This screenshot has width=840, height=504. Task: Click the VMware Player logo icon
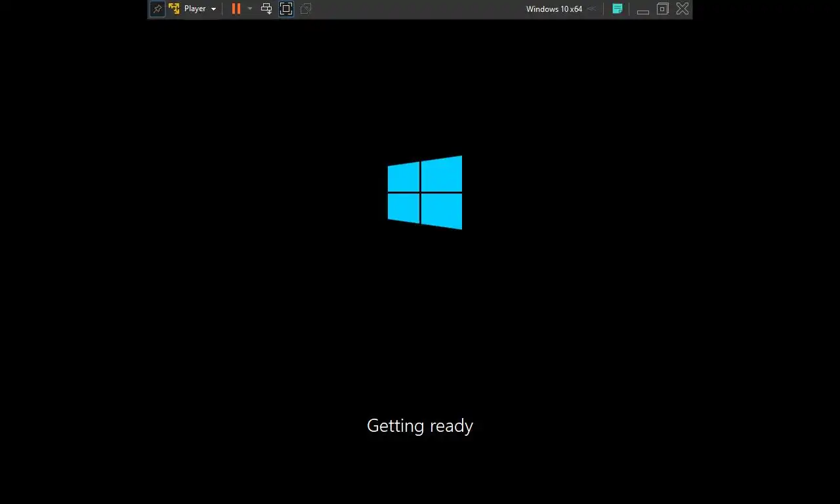[174, 9]
